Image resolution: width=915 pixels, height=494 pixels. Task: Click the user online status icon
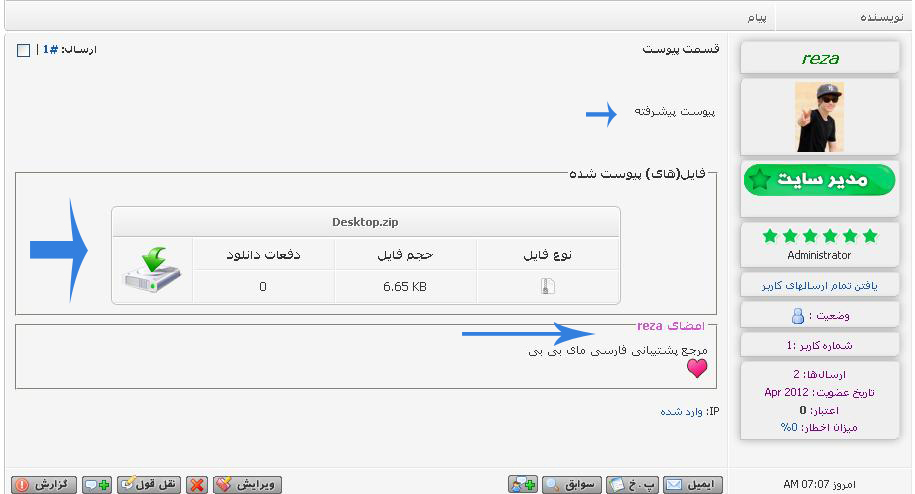pyautogui.click(x=798, y=316)
